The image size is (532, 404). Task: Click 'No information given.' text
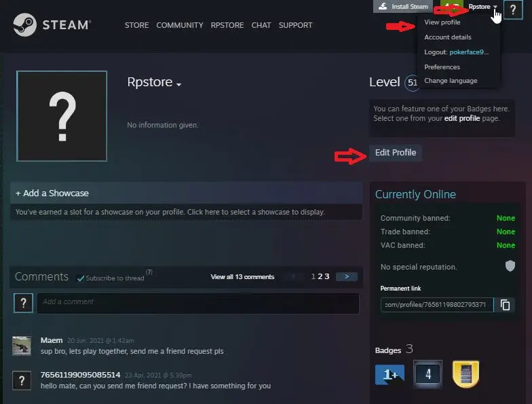163,125
